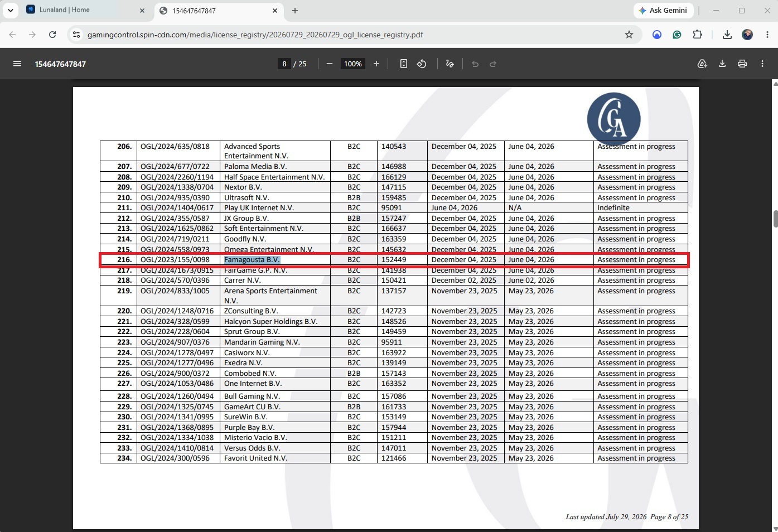The image size is (778, 532).
Task: Open the Grammarly extension icon
Action: [x=677, y=35]
